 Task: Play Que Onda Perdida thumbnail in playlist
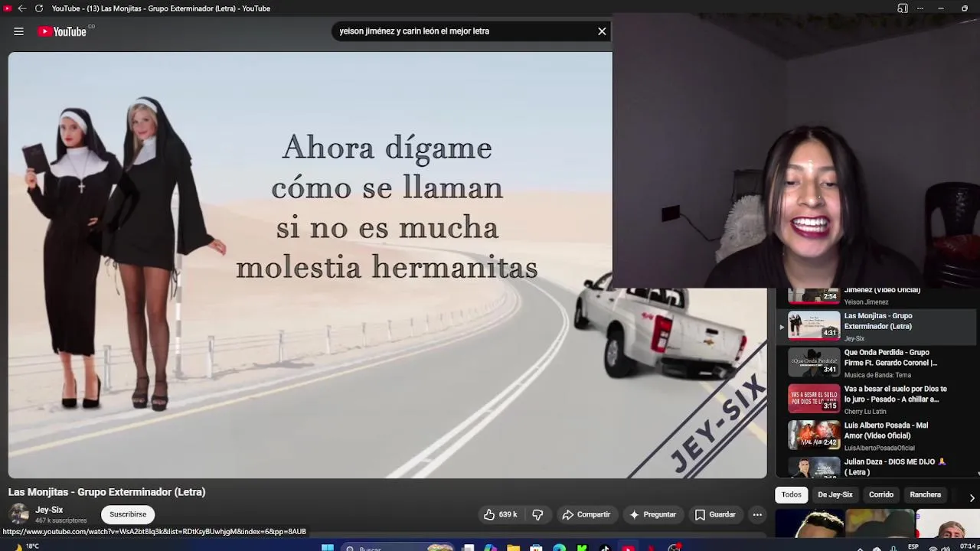(x=814, y=362)
